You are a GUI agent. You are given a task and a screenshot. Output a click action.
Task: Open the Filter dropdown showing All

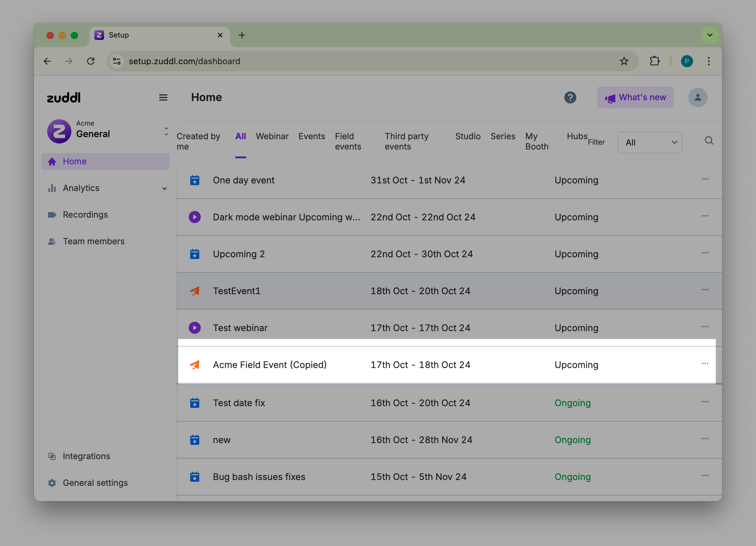point(649,143)
